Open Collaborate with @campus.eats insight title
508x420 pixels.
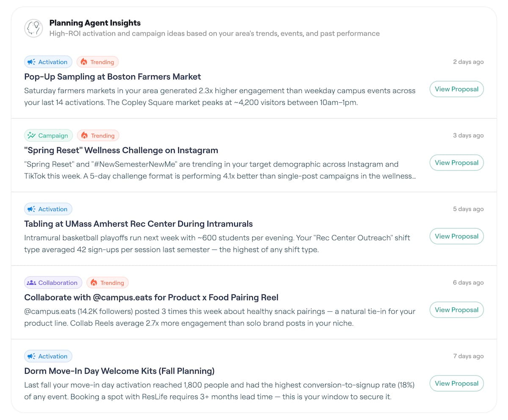[x=151, y=298]
